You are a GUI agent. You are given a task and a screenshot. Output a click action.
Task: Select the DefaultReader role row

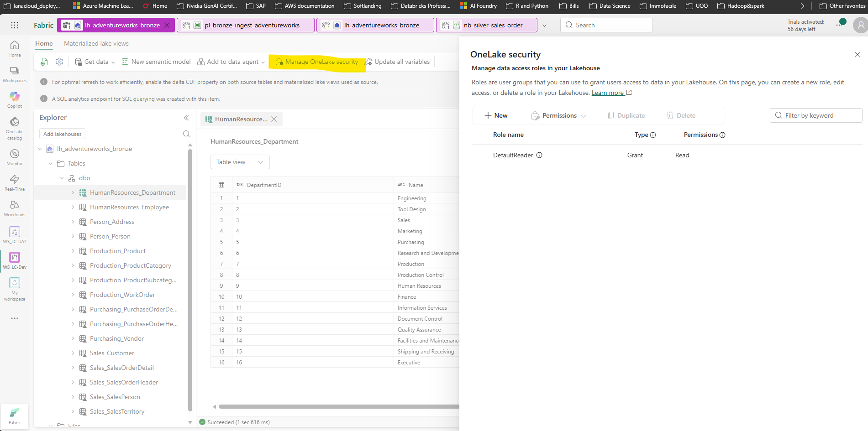[x=667, y=155]
